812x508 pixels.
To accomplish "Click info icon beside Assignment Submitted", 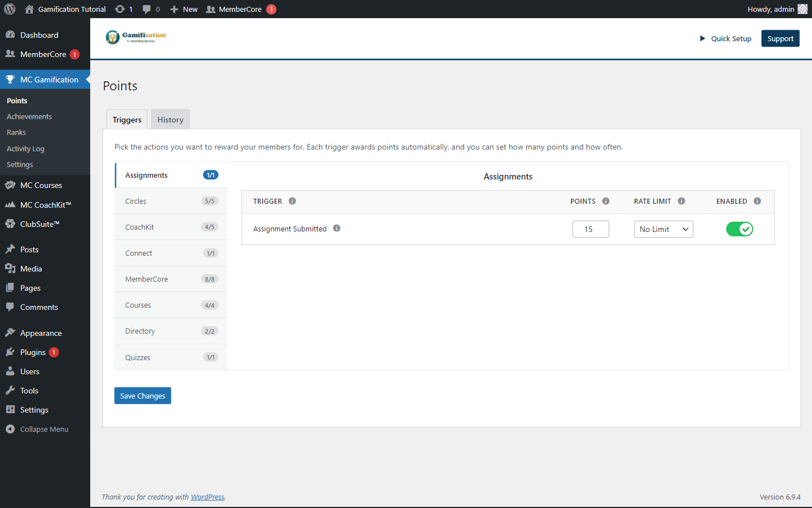I will [337, 228].
